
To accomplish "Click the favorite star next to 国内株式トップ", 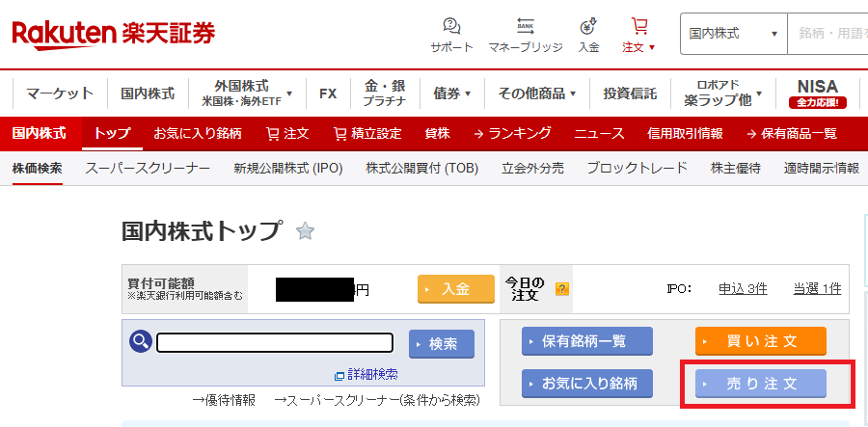I will click(x=305, y=231).
